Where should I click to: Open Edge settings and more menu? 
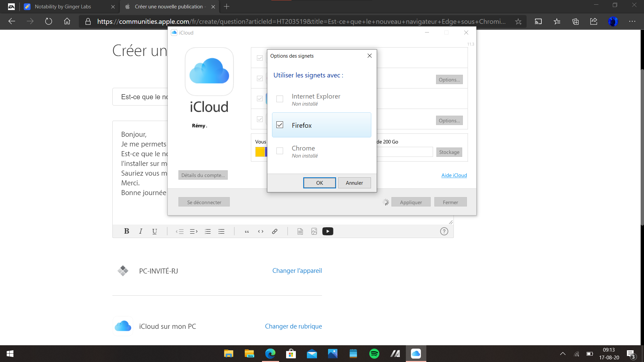click(x=632, y=21)
